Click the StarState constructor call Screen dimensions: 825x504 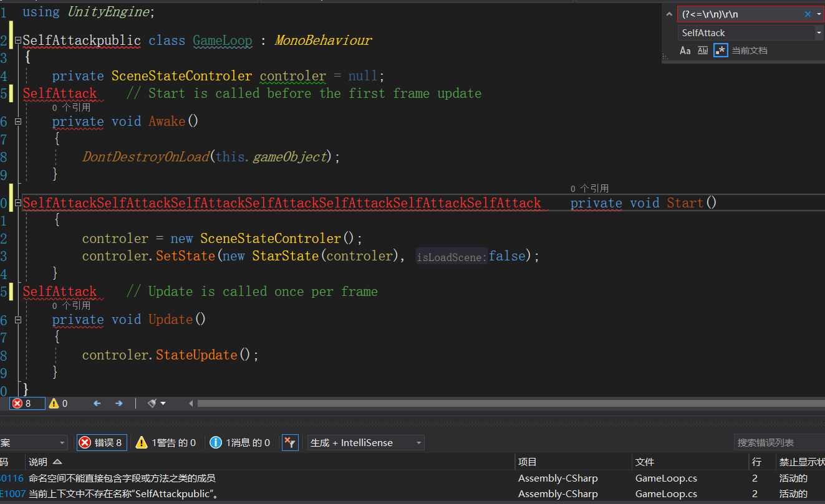click(286, 256)
